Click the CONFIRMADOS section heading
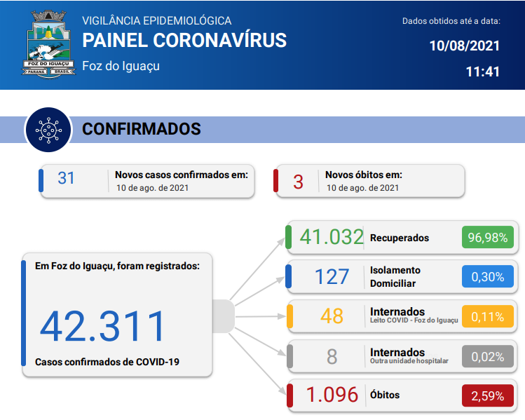Image resolution: width=525 pixels, height=420 pixels. [142, 129]
